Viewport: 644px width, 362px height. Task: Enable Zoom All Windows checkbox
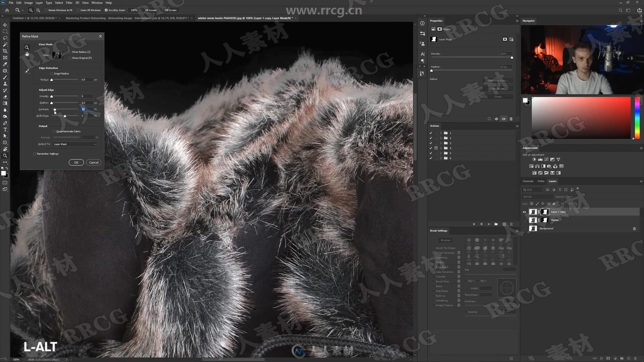78,10
